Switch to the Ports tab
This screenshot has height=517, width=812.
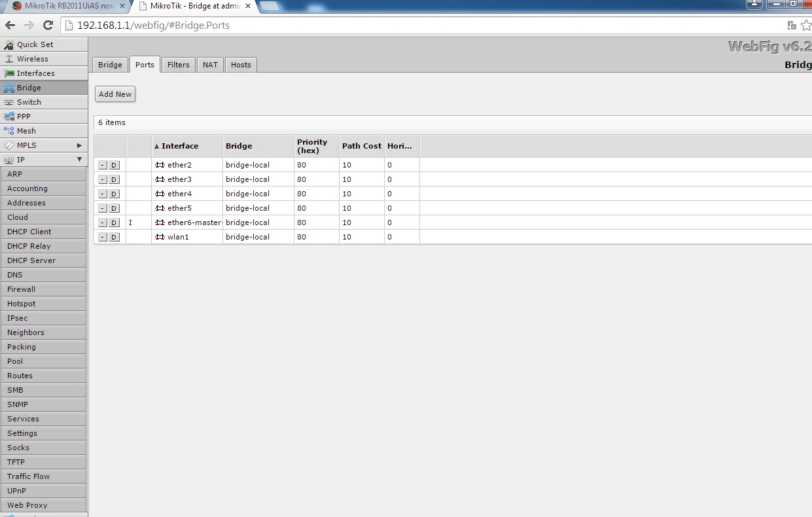(x=145, y=65)
